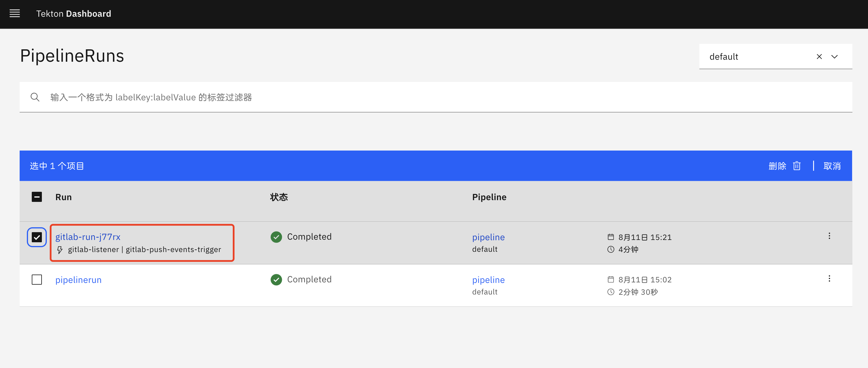Screen dimensions: 868x368
Task: Click Cancel to deselect current selection
Action: point(833,166)
